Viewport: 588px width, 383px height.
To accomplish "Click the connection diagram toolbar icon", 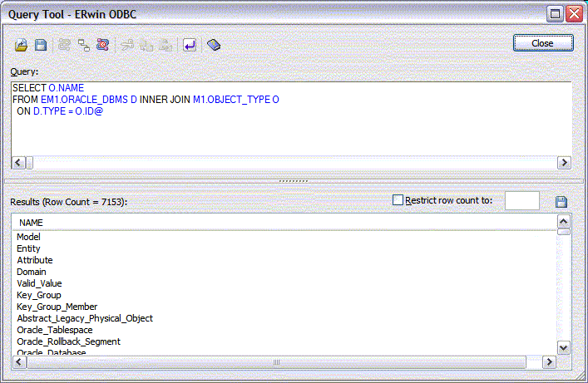I will pos(84,46).
